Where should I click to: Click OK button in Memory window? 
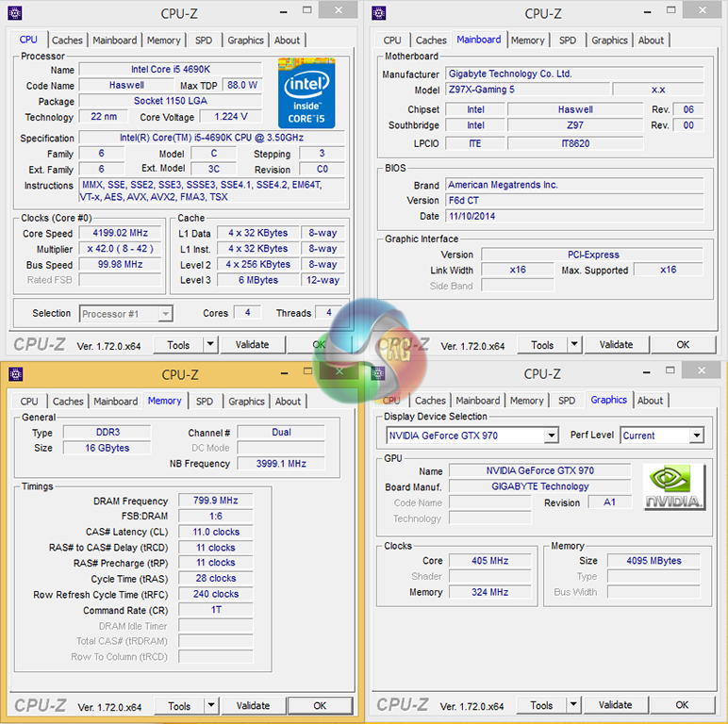[320, 706]
